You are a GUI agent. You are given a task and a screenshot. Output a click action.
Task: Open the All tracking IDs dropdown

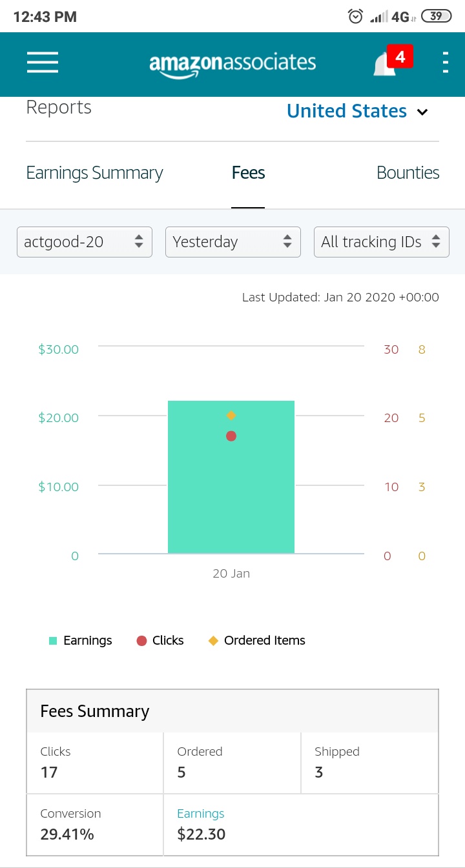(x=382, y=242)
